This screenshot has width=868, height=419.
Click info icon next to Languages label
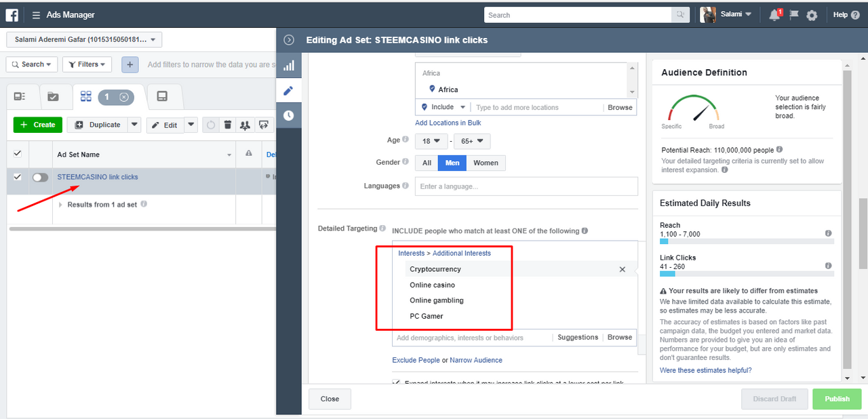coord(406,185)
